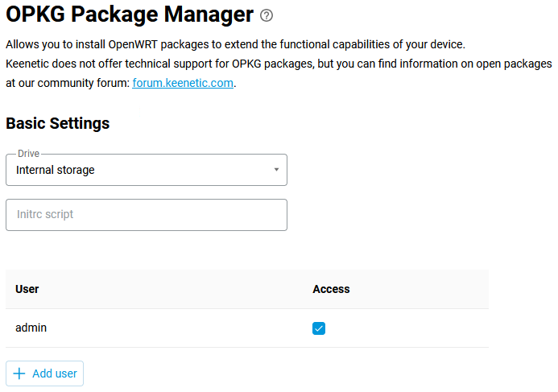Toggle the Access checkbox for admin

[x=319, y=328]
